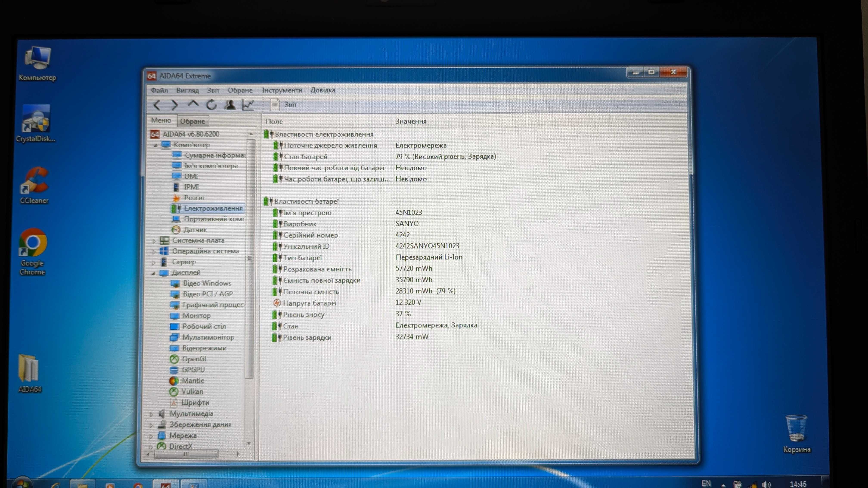Open the Вигляд menu

pos(187,90)
